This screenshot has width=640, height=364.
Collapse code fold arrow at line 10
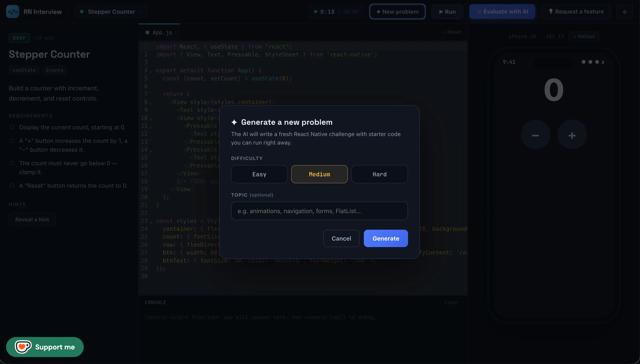tap(151, 119)
